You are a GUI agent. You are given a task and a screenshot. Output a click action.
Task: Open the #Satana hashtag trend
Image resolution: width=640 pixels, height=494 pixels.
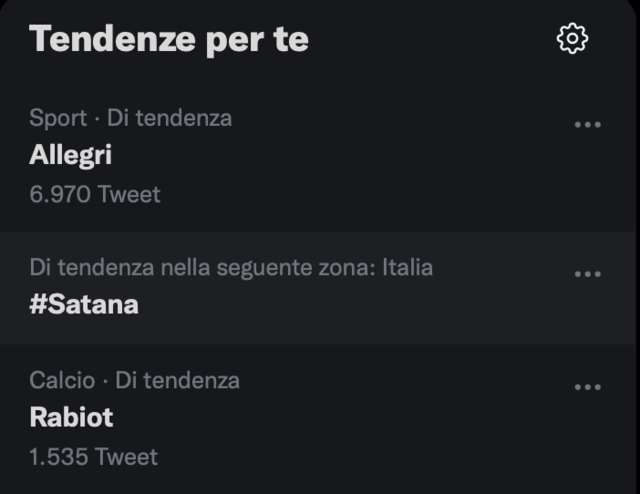tap(84, 305)
